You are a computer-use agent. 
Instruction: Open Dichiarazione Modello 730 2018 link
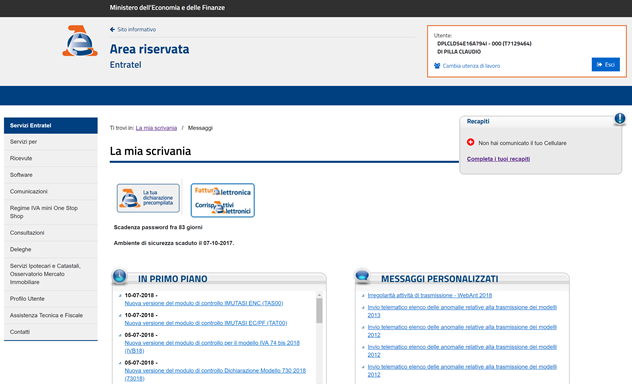coord(215,374)
